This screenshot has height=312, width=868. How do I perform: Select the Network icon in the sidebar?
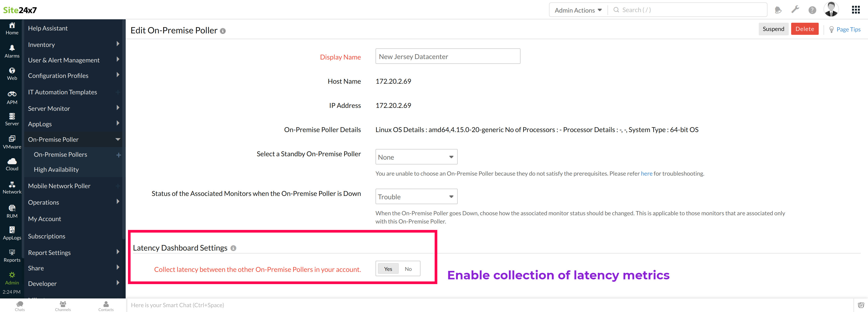pyautogui.click(x=12, y=187)
